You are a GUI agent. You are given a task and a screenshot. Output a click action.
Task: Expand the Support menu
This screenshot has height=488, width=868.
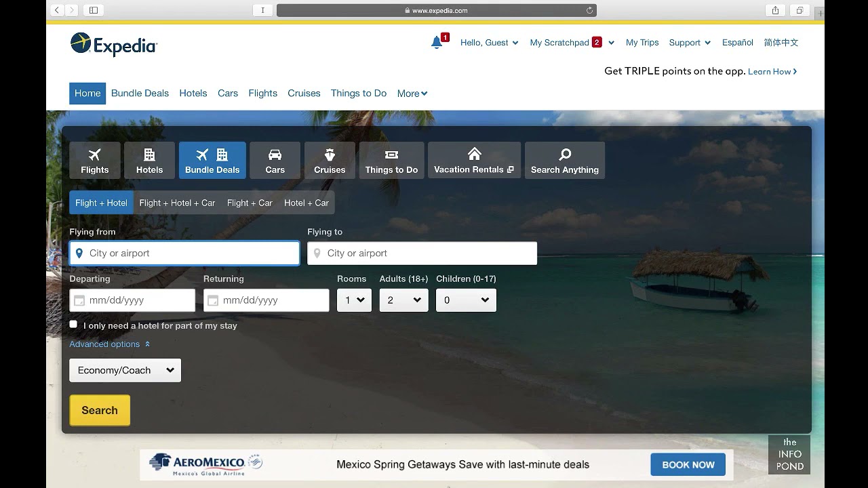click(690, 43)
